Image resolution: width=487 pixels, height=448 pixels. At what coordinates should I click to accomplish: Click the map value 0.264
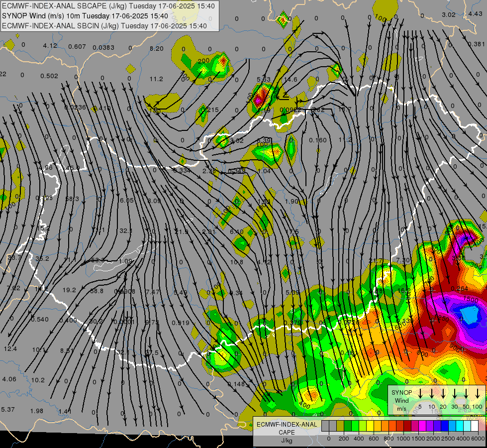(x=459, y=289)
